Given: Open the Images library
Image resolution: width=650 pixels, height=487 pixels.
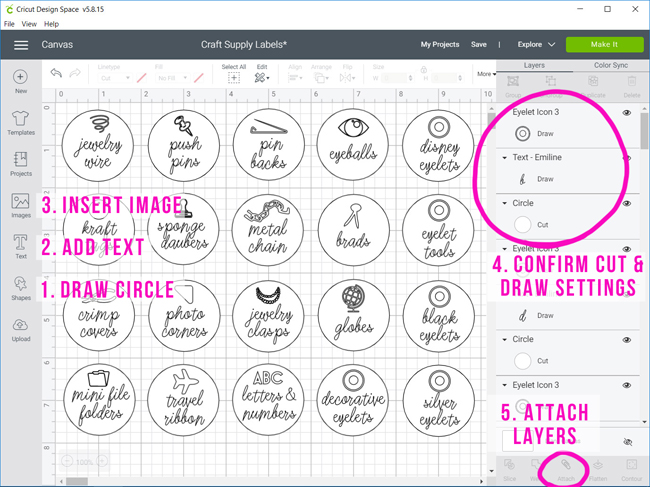Looking at the screenshot, I should pyautogui.click(x=20, y=205).
